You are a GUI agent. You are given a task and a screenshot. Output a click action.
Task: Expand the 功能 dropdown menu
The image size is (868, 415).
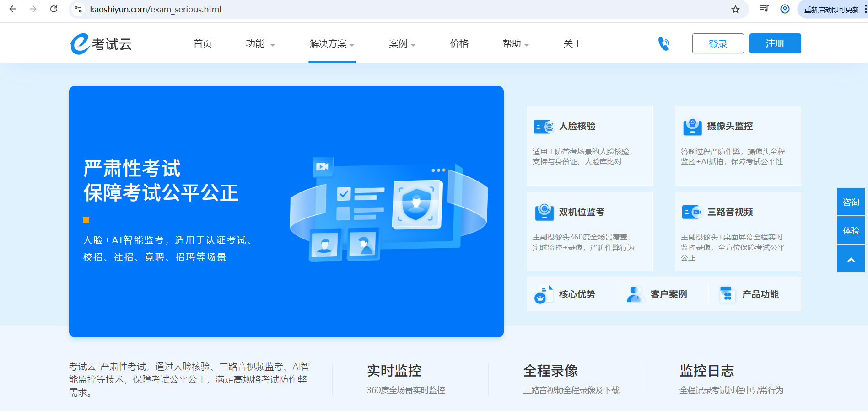[x=260, y=44]
